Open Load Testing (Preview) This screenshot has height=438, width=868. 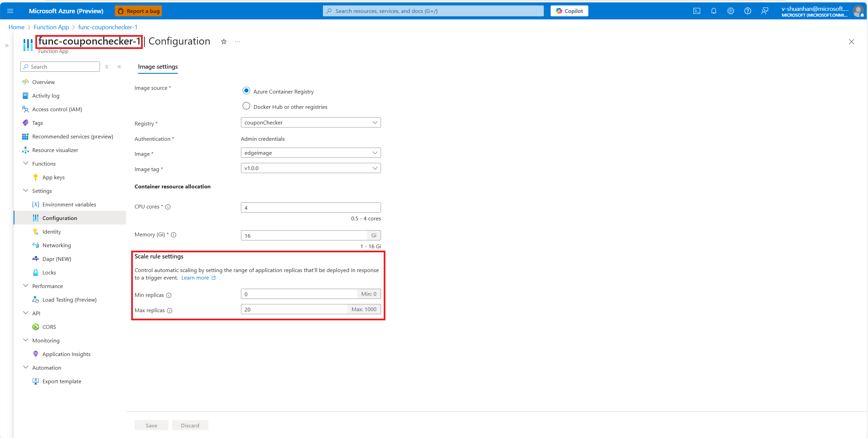pos(70,300)
